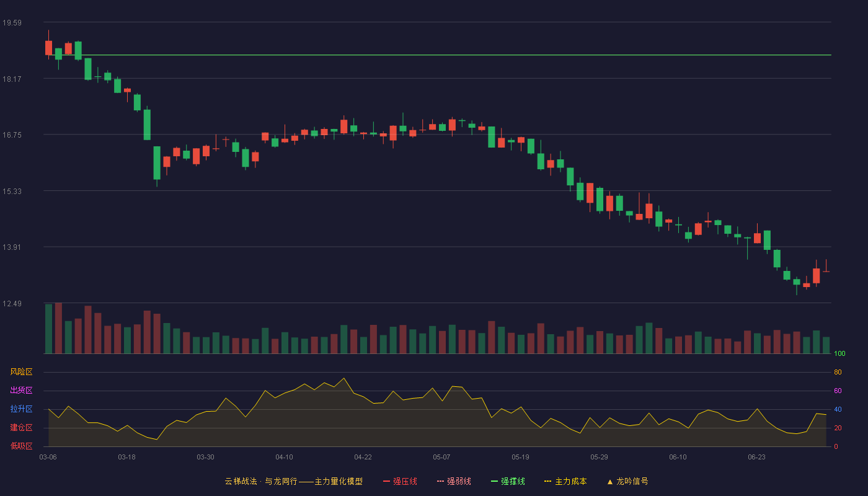Click the 龙吟信号 triangle legend icon
Screen dimensions: 868x496
click(610, 481)
